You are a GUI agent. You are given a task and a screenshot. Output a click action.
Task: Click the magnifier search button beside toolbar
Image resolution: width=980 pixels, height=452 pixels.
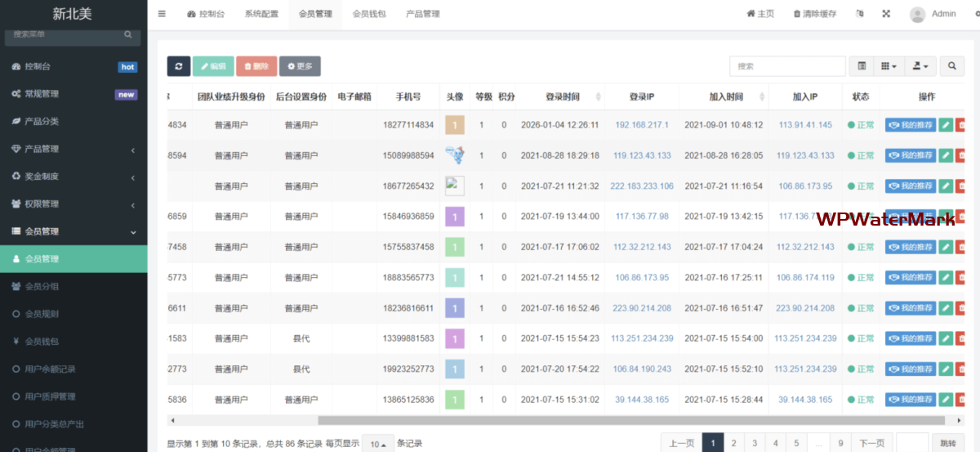[951, 66]
